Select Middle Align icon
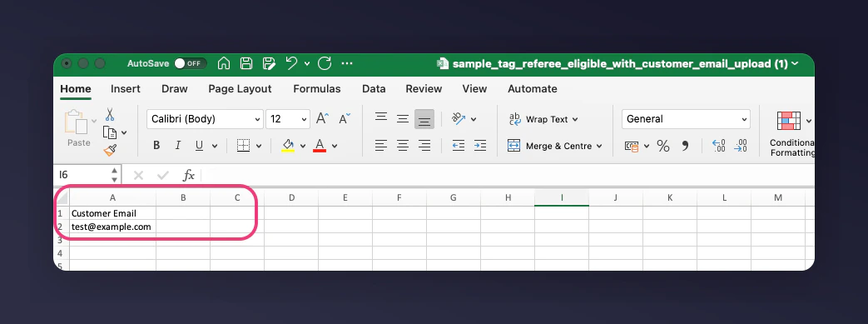 pos(403,118)
